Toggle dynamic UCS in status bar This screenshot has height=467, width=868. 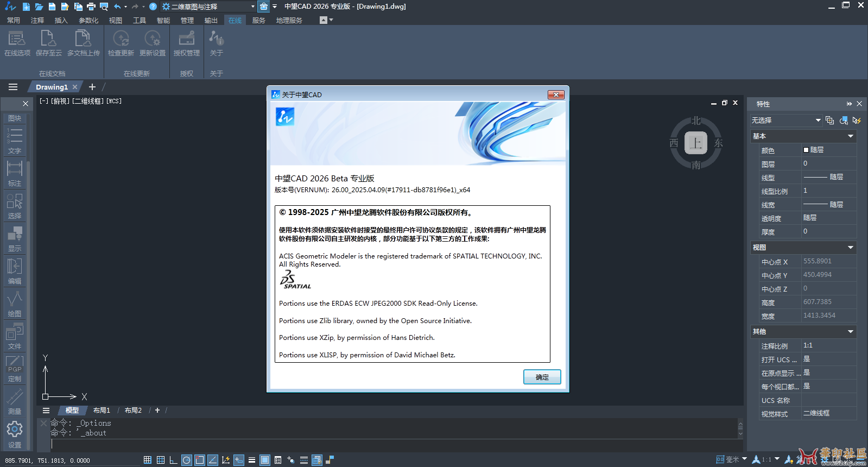pyautogui.click(x=225, y=460)
